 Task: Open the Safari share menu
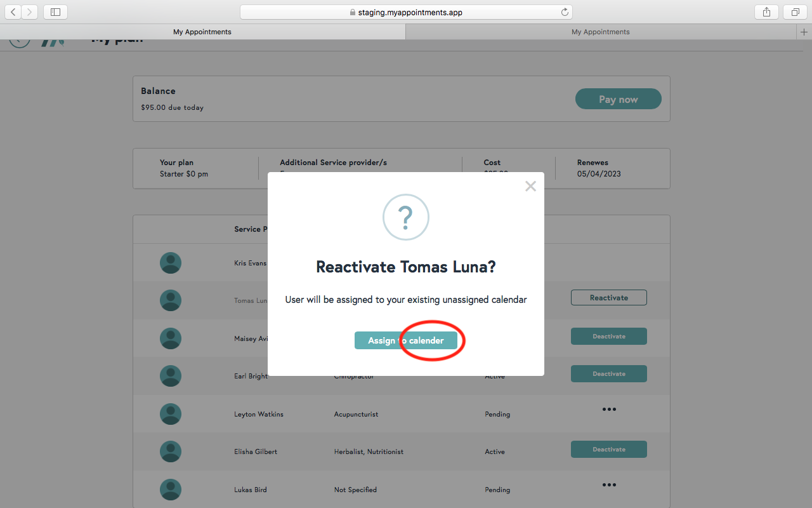click(766, 12)
